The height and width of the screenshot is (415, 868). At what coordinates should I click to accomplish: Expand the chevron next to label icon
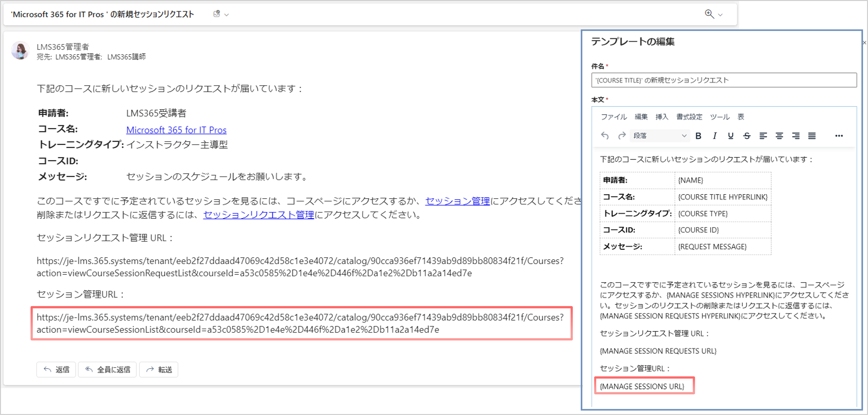(226, 15)
